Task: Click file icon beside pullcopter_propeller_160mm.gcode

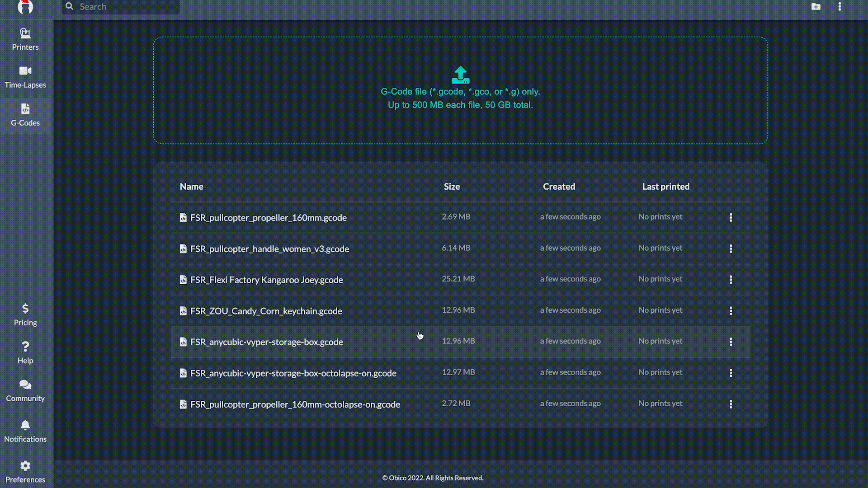Action: [x=183, y=217]
